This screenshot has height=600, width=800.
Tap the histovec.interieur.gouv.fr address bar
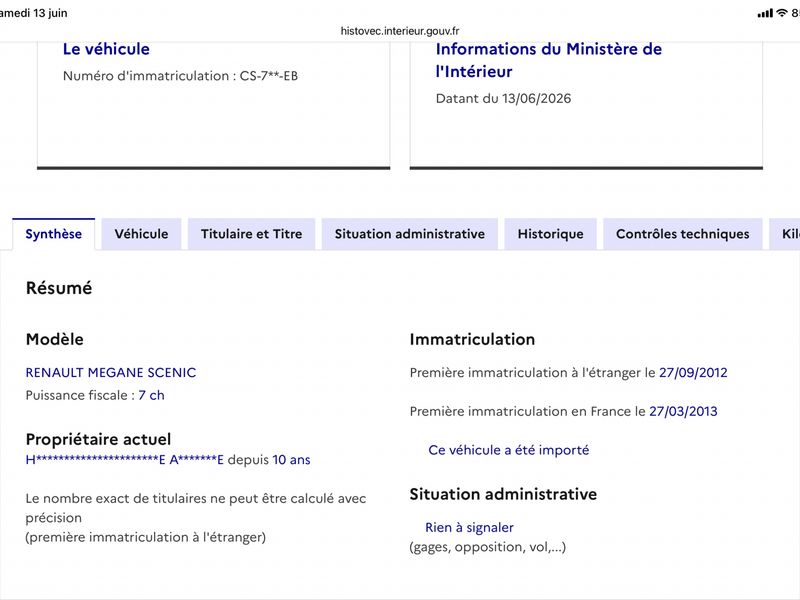tap(400, 31)
